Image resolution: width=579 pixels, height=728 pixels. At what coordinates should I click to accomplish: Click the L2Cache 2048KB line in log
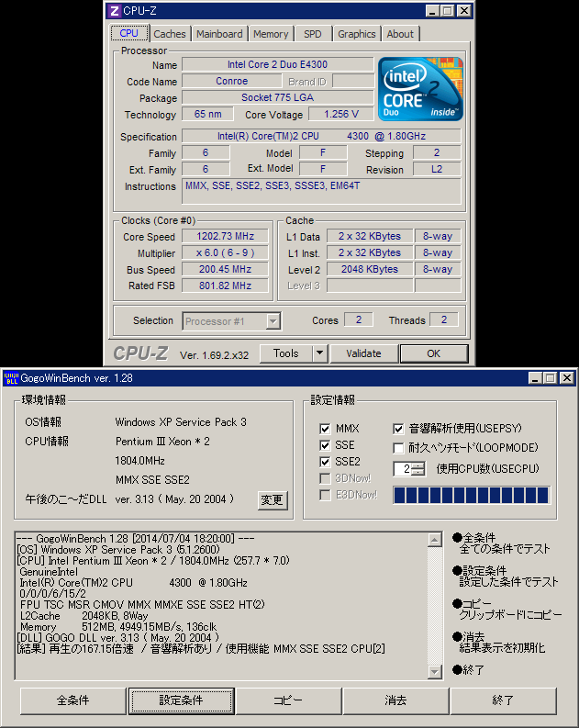click(x=84, y=616)
